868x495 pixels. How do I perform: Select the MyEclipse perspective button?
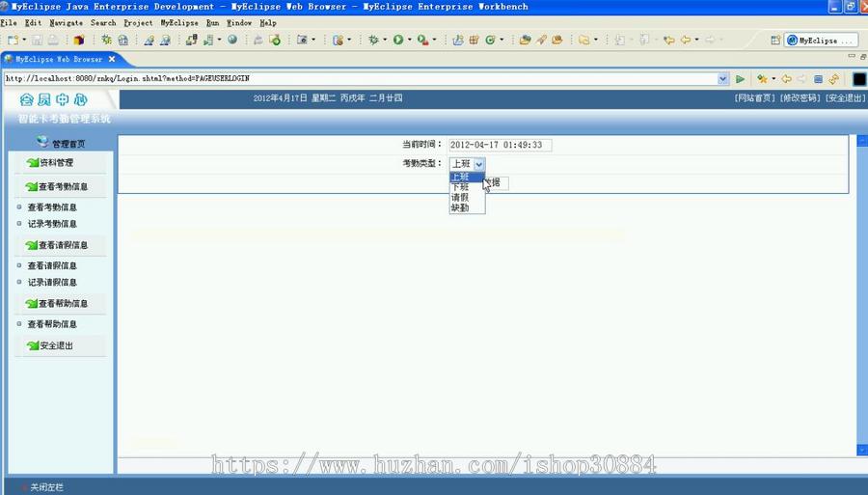(x=821, y=41)
